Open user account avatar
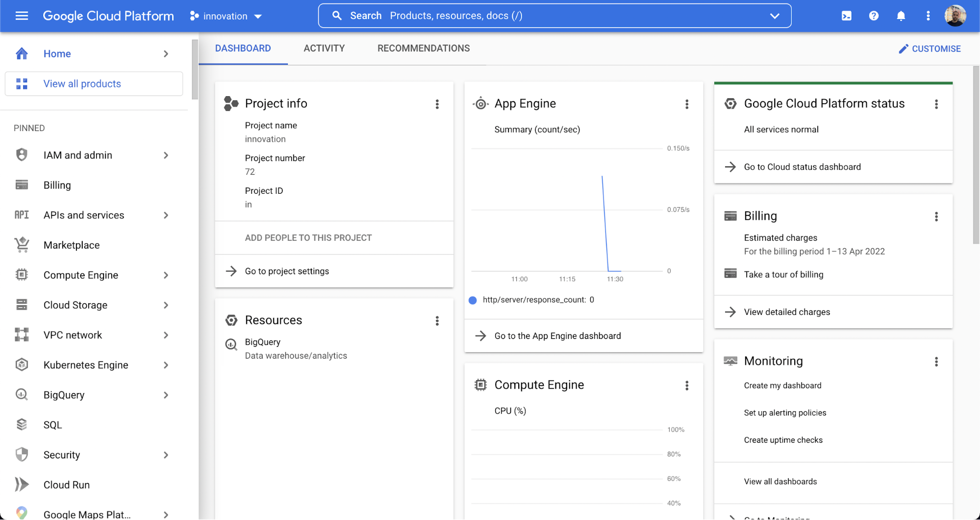The width and height of the screenshot is (980, 520). pyautogui.click(x=955, y=16)
